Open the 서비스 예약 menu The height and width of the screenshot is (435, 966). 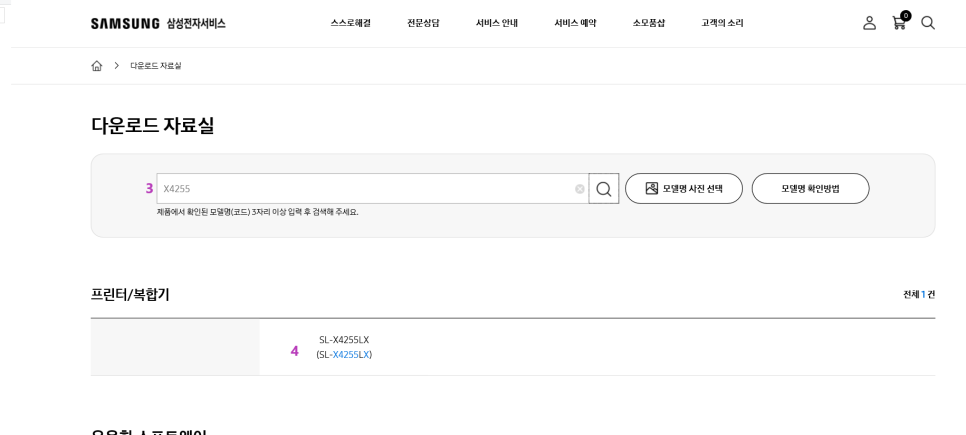[575, 23]
